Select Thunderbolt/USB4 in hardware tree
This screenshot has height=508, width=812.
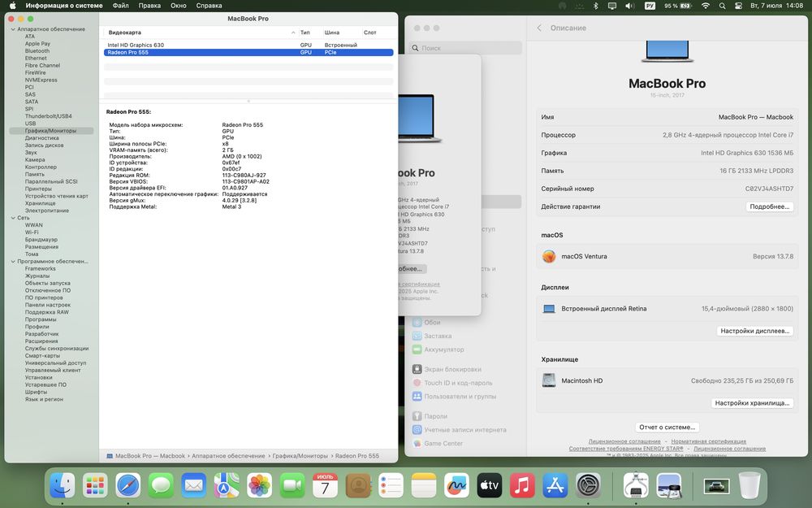click(48, 116)
